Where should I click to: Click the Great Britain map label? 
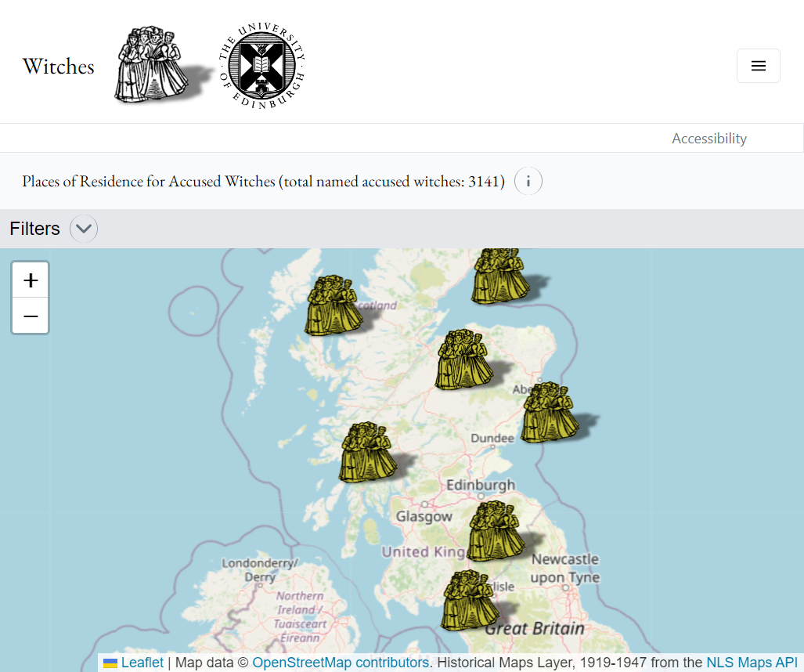534,628
